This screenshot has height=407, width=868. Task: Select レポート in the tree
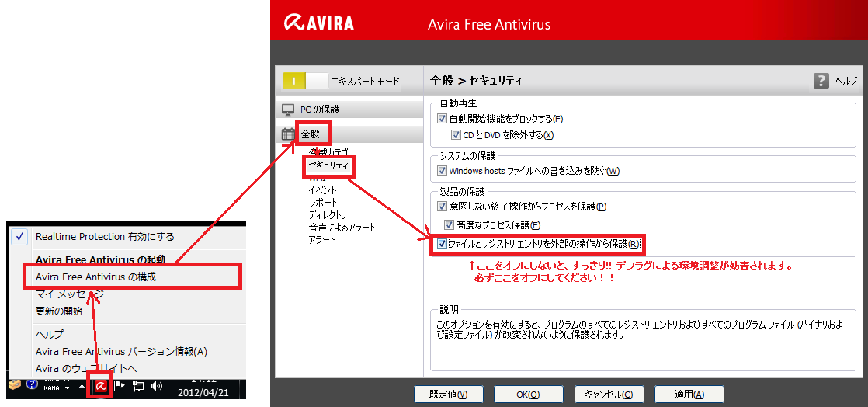pyautogui.click(x=323, y=203)
